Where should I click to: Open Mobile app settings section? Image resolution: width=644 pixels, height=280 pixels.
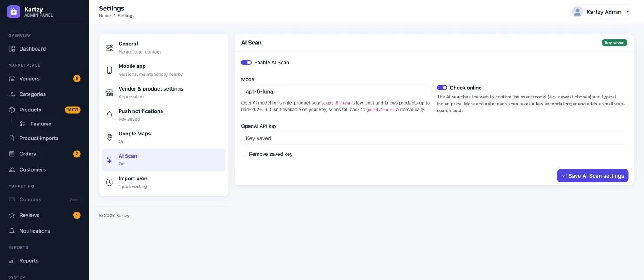click(x=164, y=70)
